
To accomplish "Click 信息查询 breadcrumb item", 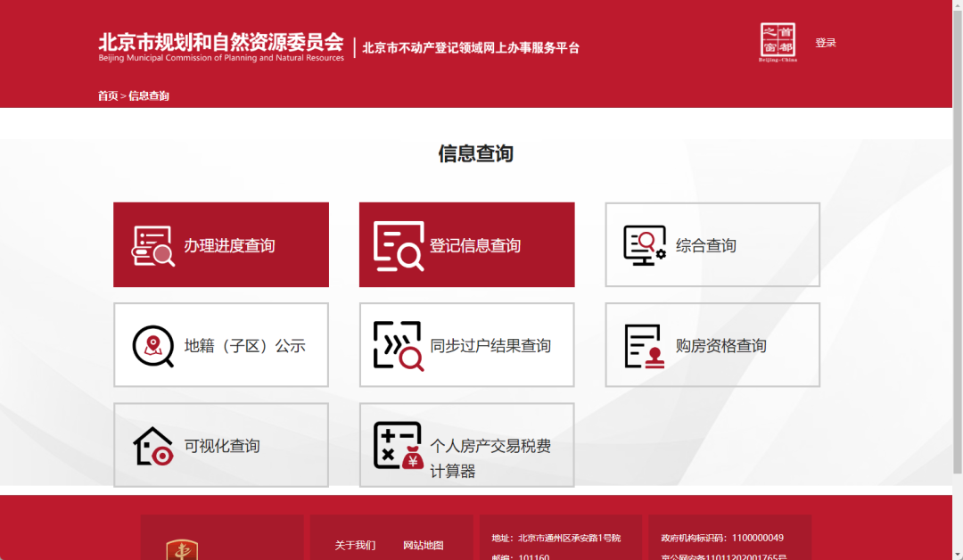I will click(x=149, y=95).
